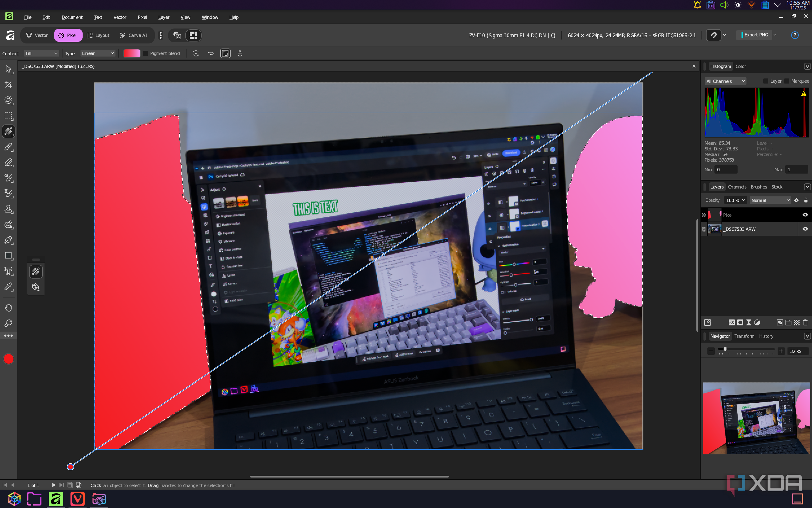The image size is (812, 508).
Task: Zoom out with Navigator minus button
Action: tap(711, 351)
